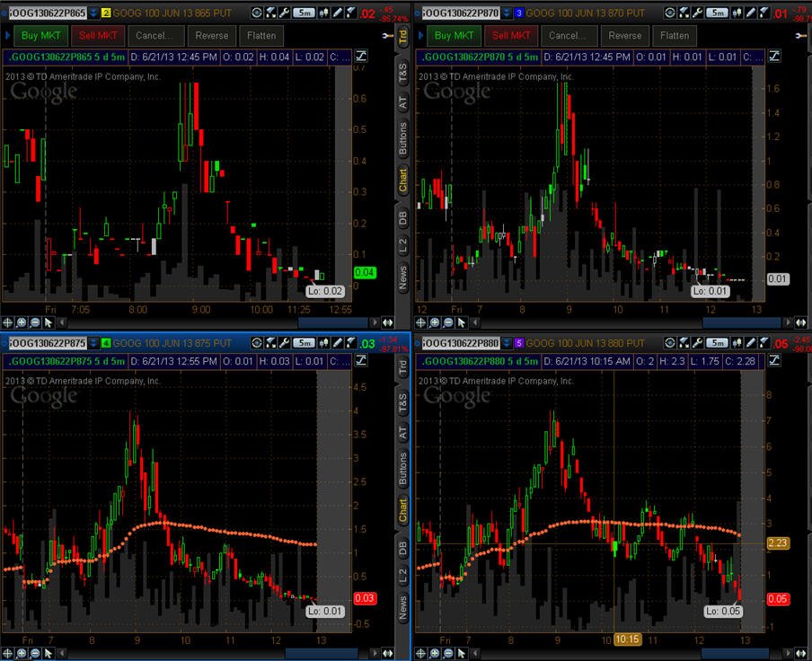Screen dimensions: 812x661
Task: Select pointer cursor tool below the P865 chart
Action: click(49, 322)
